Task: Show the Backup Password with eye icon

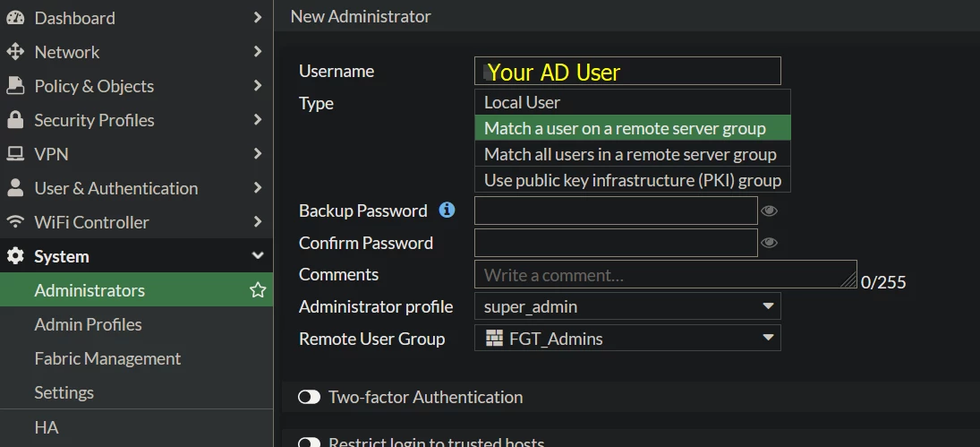Action: click(770, 211)
